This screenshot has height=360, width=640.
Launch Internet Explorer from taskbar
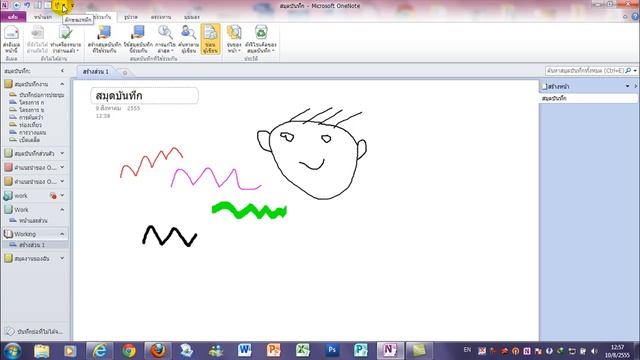pos(99,351)
